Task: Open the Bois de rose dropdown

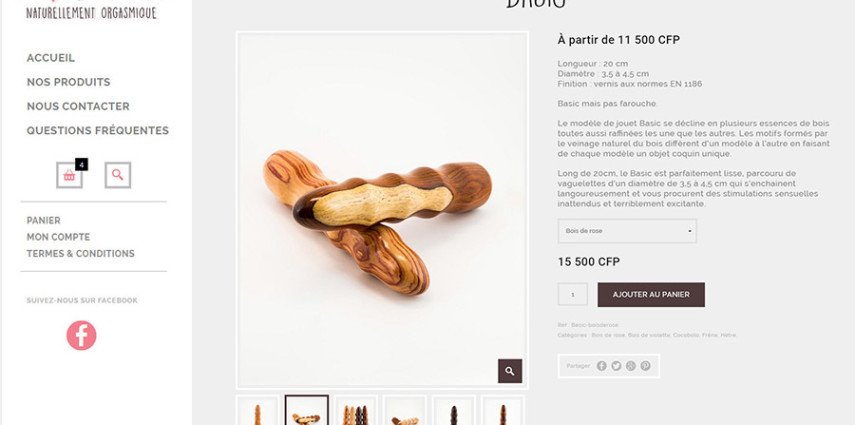Action: 627,231
